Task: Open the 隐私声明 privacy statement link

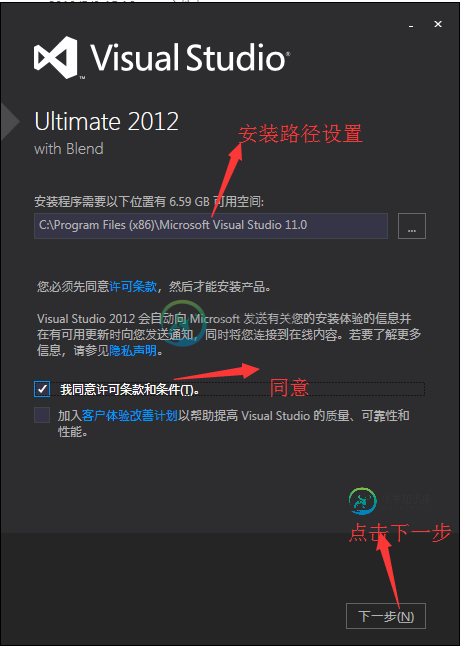Action: click(x=133, y=351)
